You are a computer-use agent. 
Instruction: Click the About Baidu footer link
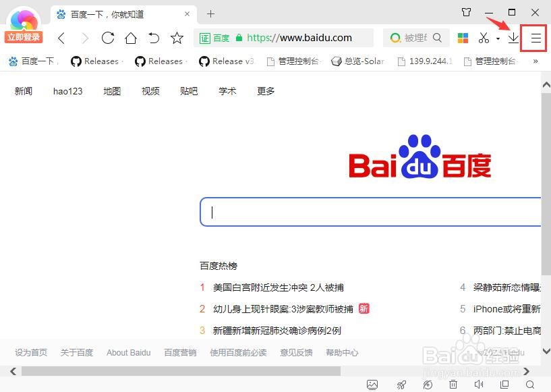[x=129, y=352]
